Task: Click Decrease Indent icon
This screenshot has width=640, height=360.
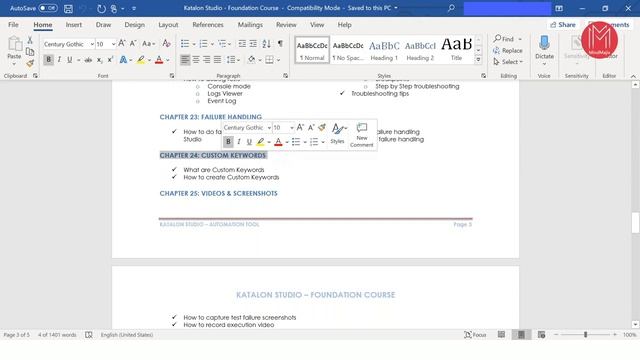Action: tap(242, 43)
